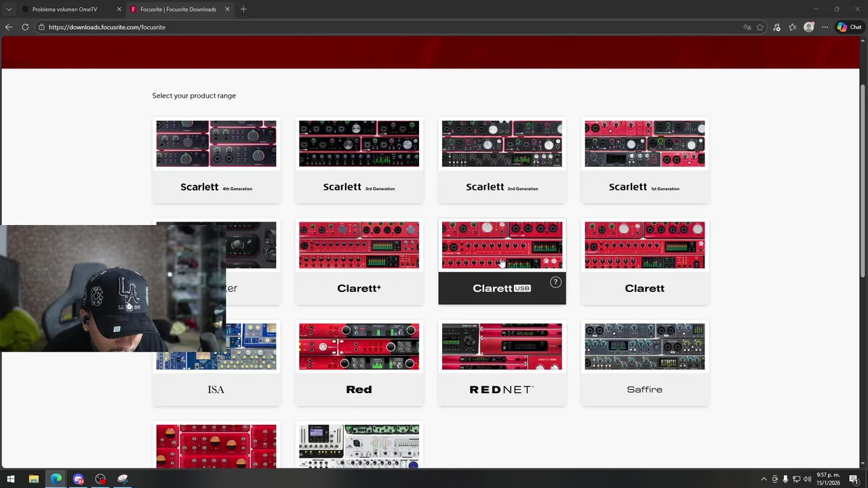This screenshot has height=488, width=868.
Task: Click the red preamp thumbnail in bottom row
Action: coord(216,446)
